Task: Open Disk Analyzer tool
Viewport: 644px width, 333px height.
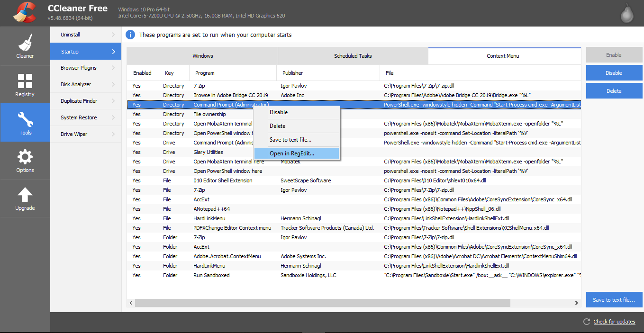Action: point(86,84)
